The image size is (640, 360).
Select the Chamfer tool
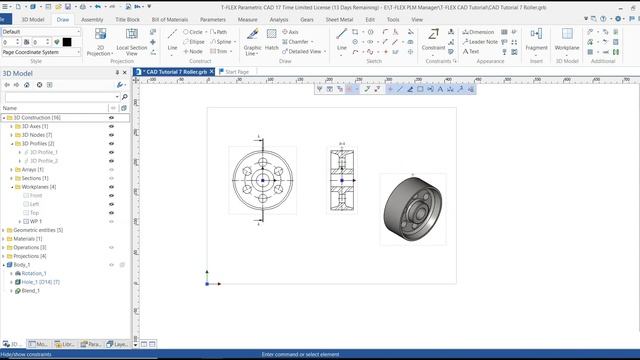click(295, 42)
